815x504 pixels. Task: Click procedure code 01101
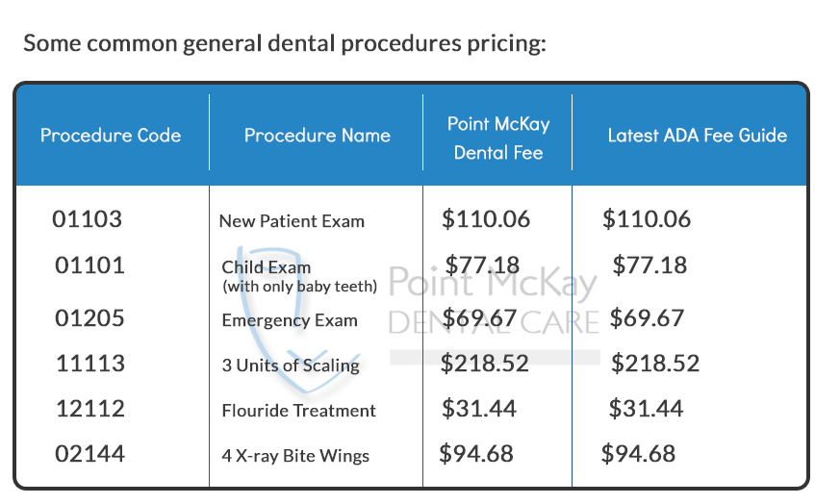point(89,265)
